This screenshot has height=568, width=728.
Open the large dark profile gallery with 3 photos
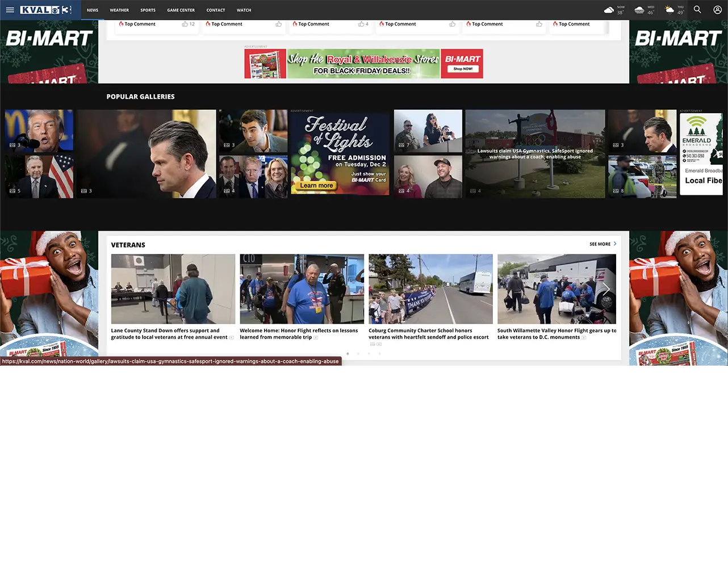coord(147,154)
